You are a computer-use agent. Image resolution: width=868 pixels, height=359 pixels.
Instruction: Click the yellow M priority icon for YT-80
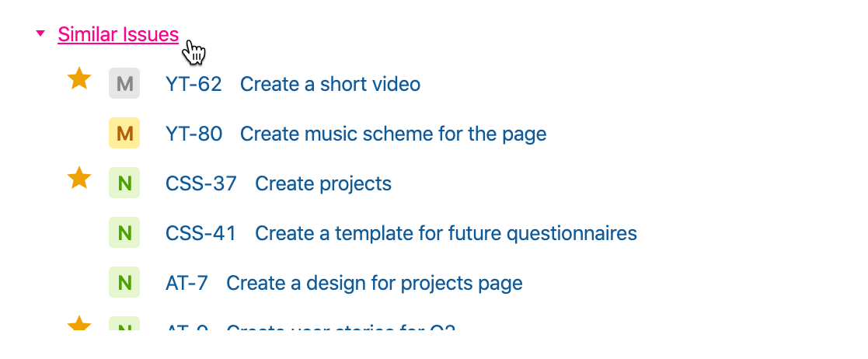[x=124, y=134]
